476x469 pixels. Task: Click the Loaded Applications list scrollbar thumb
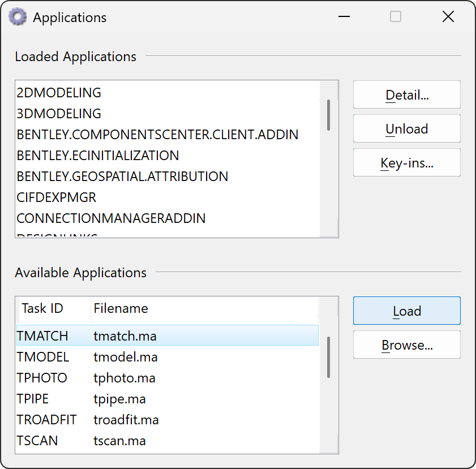point(328,115)
